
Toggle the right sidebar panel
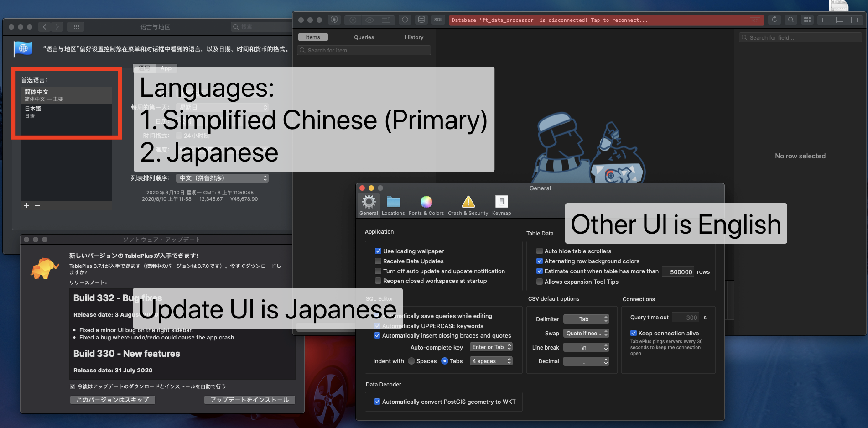[x=854, y=20]
